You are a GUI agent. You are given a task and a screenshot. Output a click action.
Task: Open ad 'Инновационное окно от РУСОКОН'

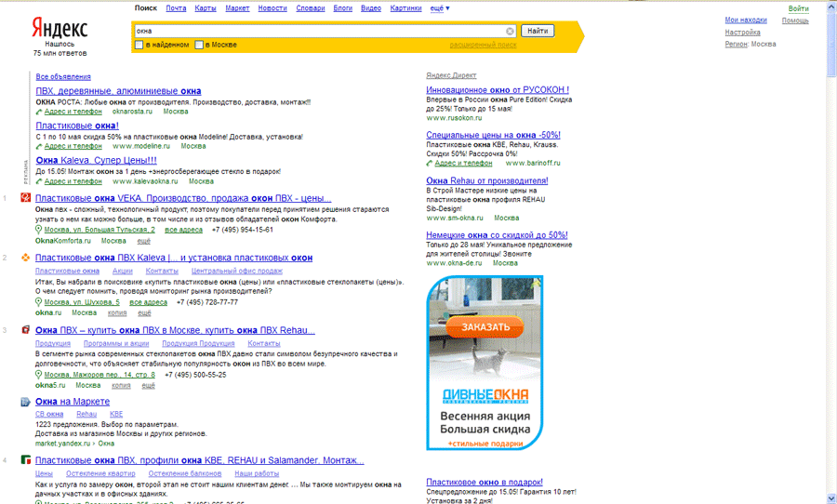[498, 90]
